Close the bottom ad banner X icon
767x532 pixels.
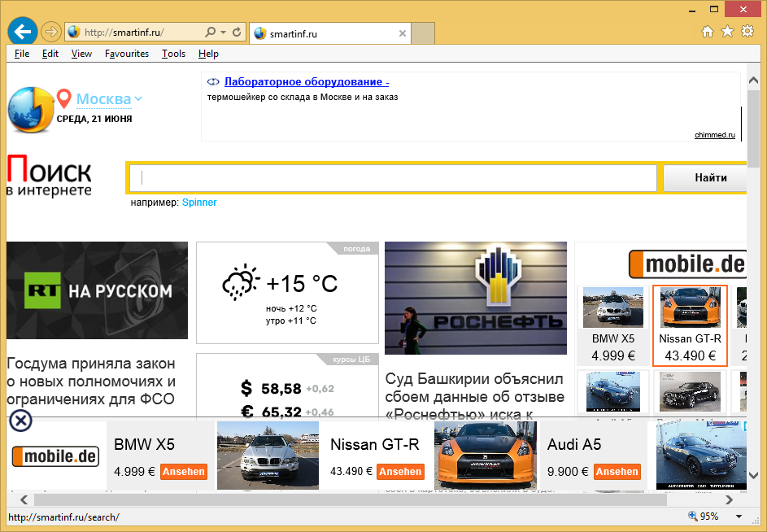click(20, 421)
